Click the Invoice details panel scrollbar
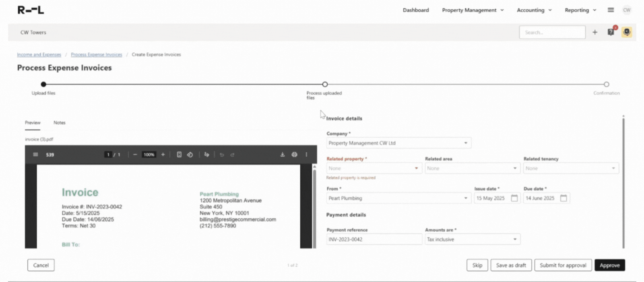This screenshot has width=644, height=282. pyautogui.click(x=623, y=181)
